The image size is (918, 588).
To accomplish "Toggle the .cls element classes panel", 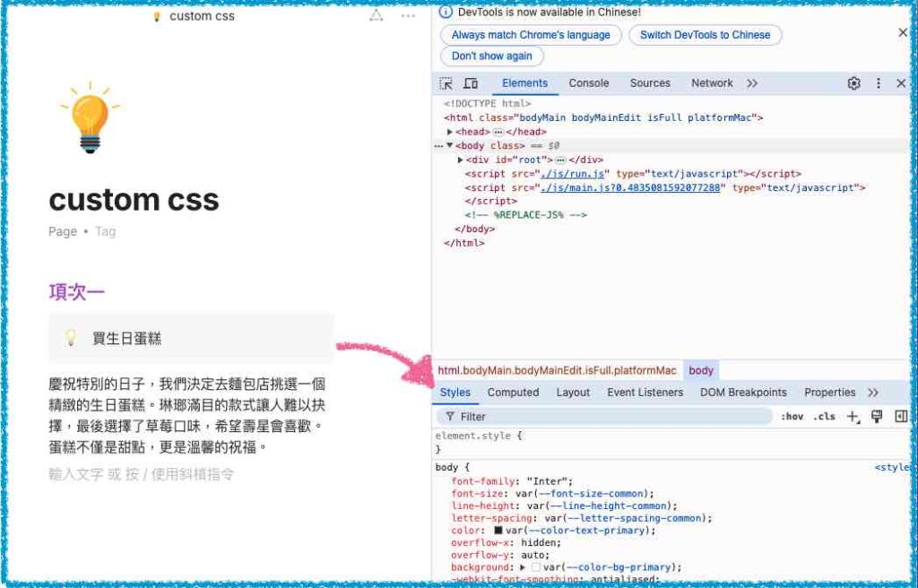I will [x=825, y=417].
